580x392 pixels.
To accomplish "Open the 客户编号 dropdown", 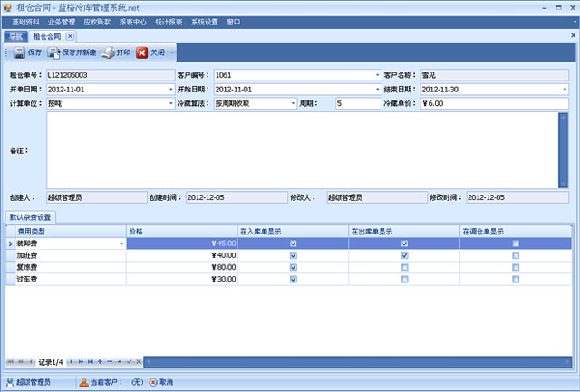I will (377, 75).
